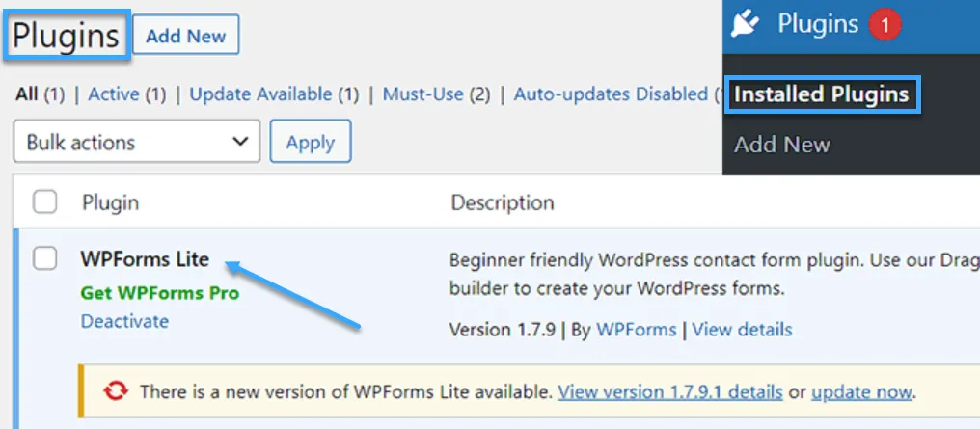
Task: Click the View details link
Action: click(x=742, y=329)
